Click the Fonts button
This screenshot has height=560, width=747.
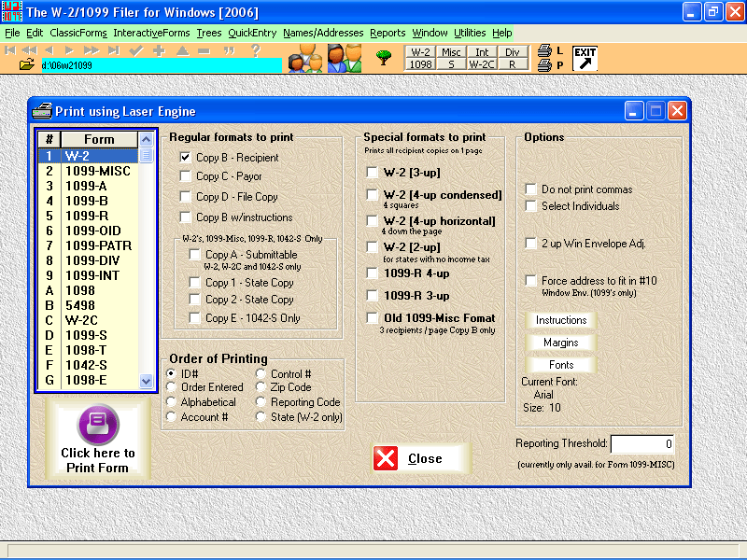pos(561,365)
